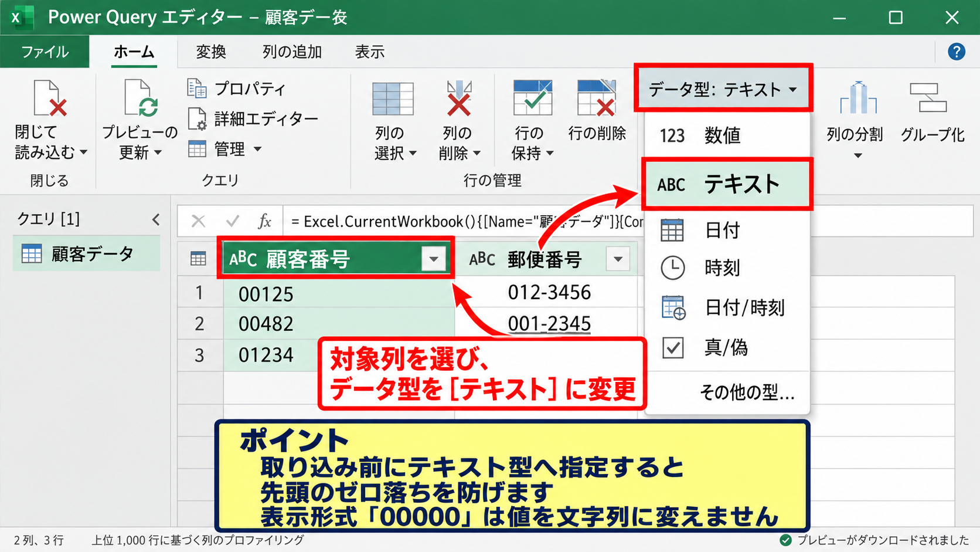Open その他の型... more types
Screen dimensions: 980x552
(747, 392)
